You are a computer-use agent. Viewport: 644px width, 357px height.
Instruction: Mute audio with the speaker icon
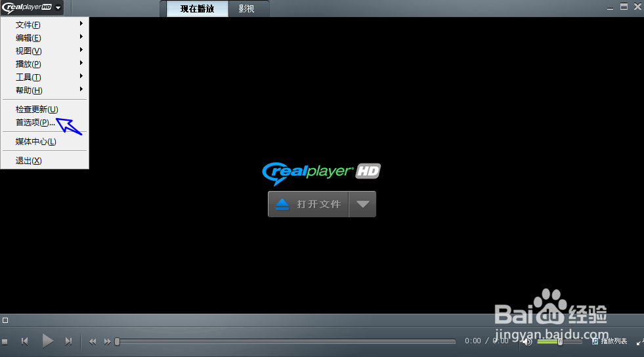(x=527, y=341)
